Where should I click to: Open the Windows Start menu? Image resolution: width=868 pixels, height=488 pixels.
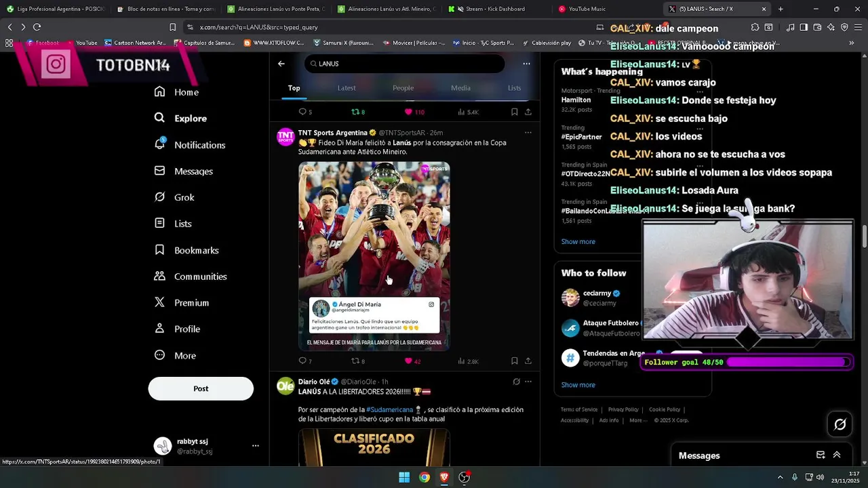click(404, 477)
